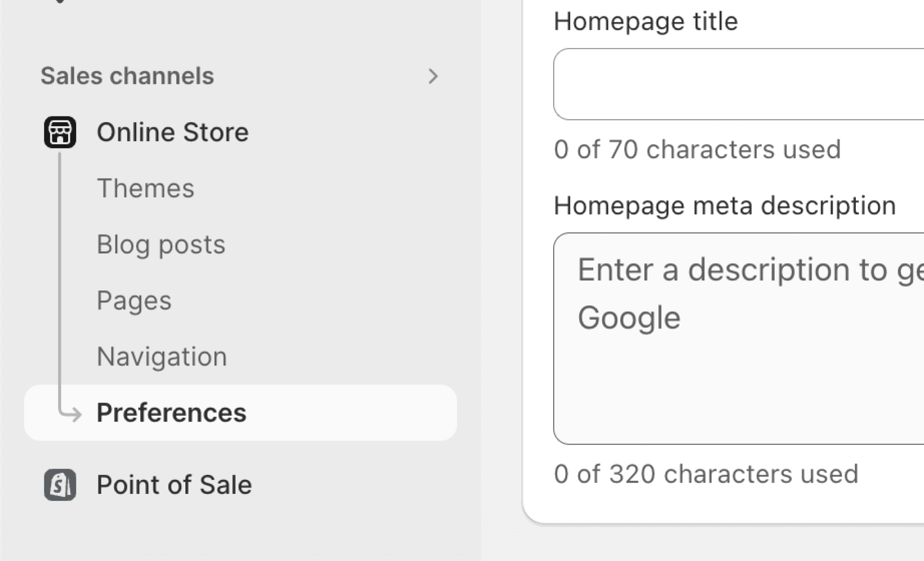Open the Pages section
Image resolution: width=924 pixels, height=561 pixels.
coord(134,300)
